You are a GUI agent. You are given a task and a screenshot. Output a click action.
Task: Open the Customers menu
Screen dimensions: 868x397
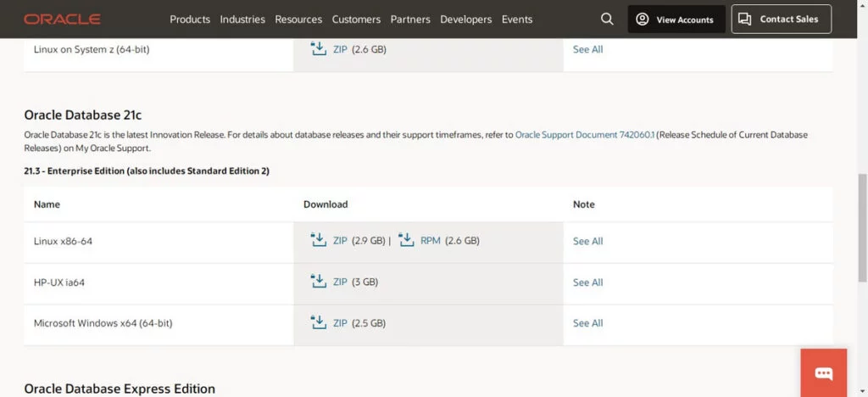[x=356, y=20]
